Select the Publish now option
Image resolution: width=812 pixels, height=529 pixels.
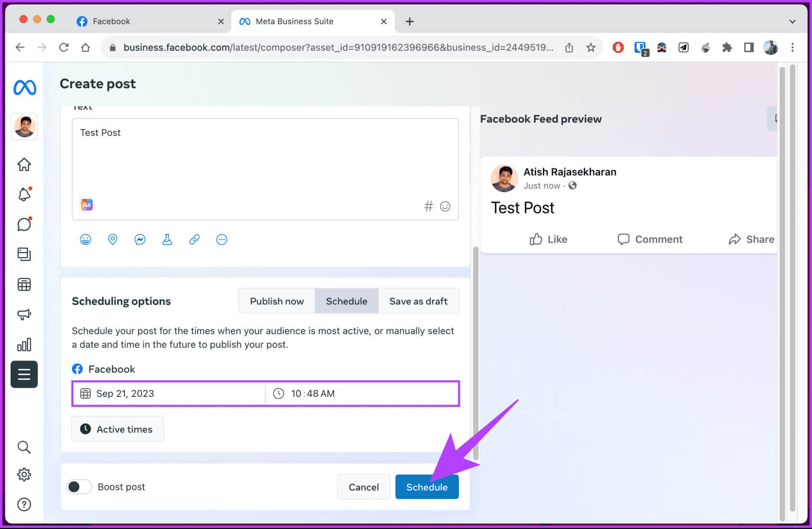[x=276, y=301]
